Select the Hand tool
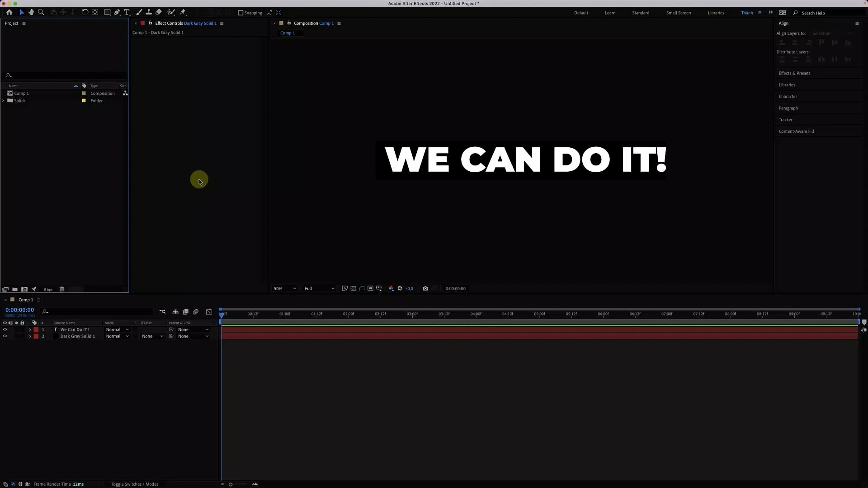This screenshot has width=868, height=488. (31, 12)
